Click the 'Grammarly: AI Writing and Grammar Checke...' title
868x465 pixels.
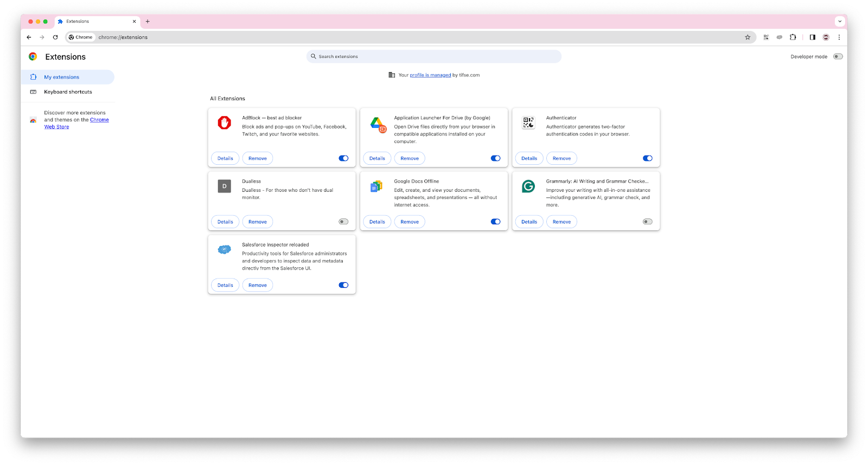click(597, 181)
